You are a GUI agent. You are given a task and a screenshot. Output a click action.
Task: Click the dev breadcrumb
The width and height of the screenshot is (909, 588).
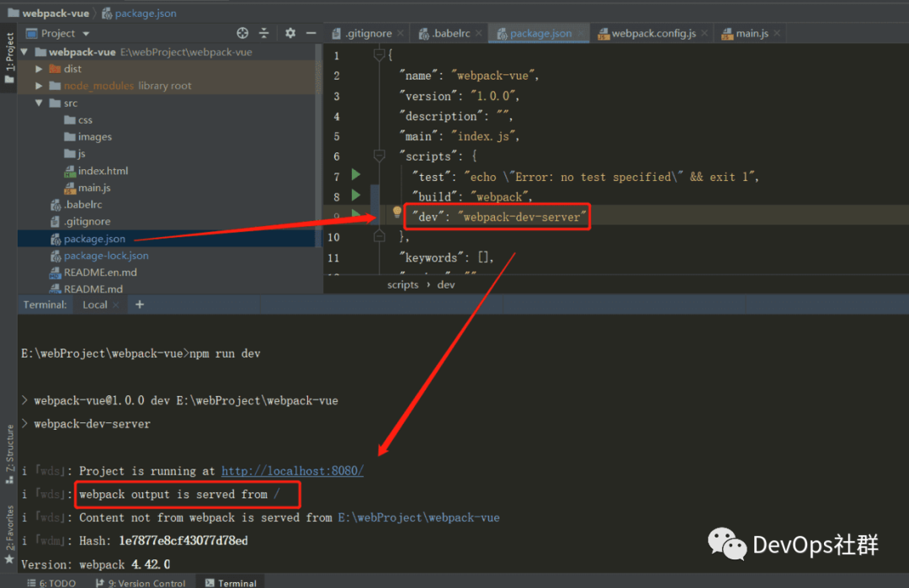(446, 285)
